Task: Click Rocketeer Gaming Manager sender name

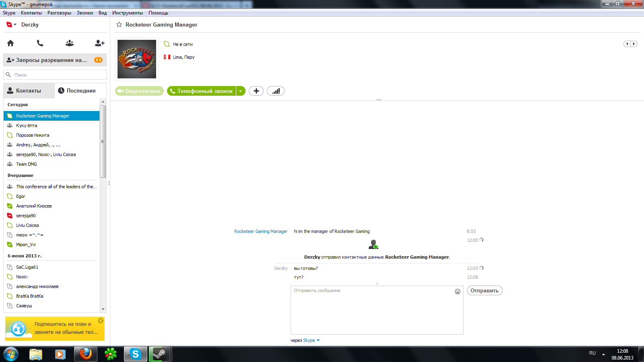Action: tap(261, 231)
